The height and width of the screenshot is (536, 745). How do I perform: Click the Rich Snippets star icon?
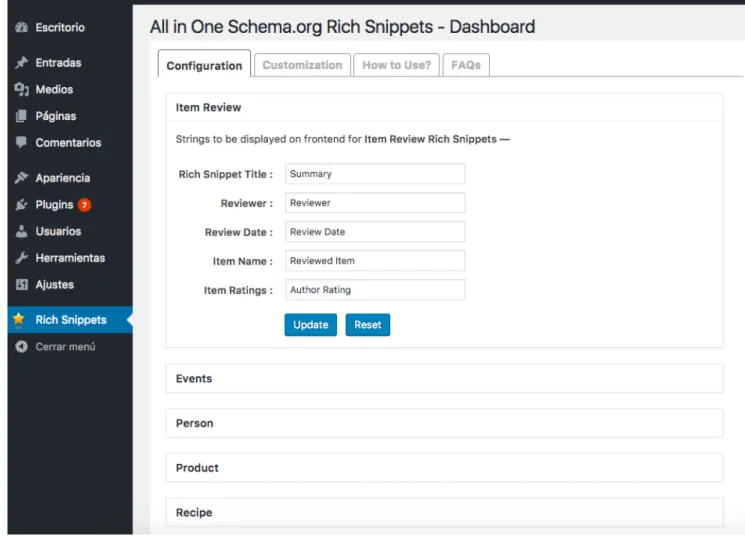pyautogui.click(x=19, y=319)
